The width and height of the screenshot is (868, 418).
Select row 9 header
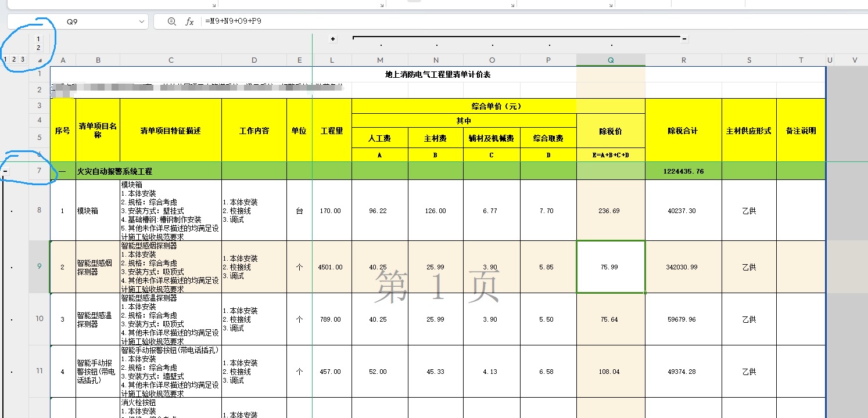pyautogui.click(x=40, y=266)
